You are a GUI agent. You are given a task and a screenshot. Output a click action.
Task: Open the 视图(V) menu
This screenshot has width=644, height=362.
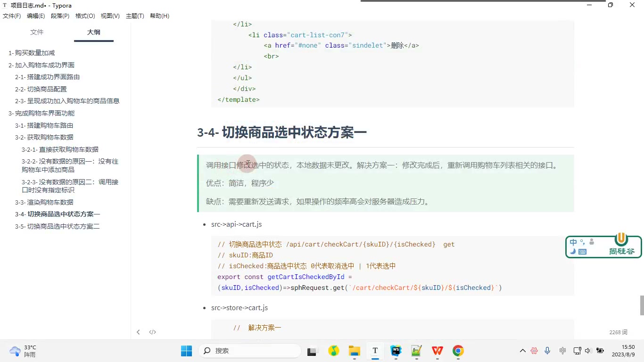(x=110, y=16)
